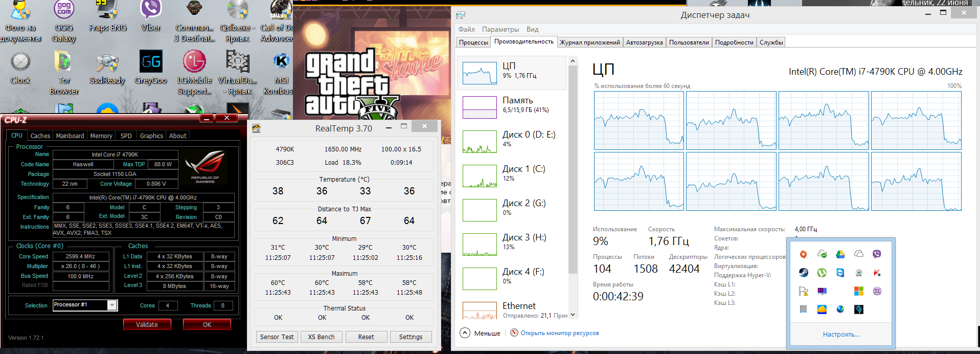Launch Fraps ENG from the desktop

[107, 17]
